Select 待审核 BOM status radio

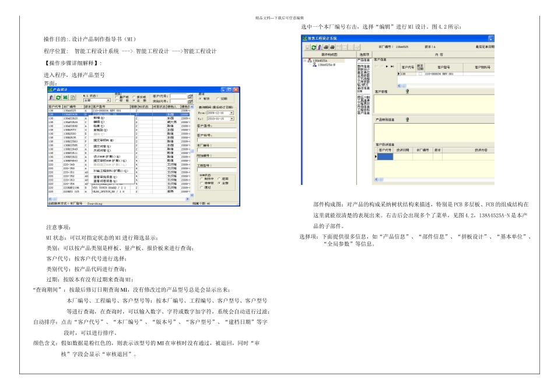pos(201,183)
